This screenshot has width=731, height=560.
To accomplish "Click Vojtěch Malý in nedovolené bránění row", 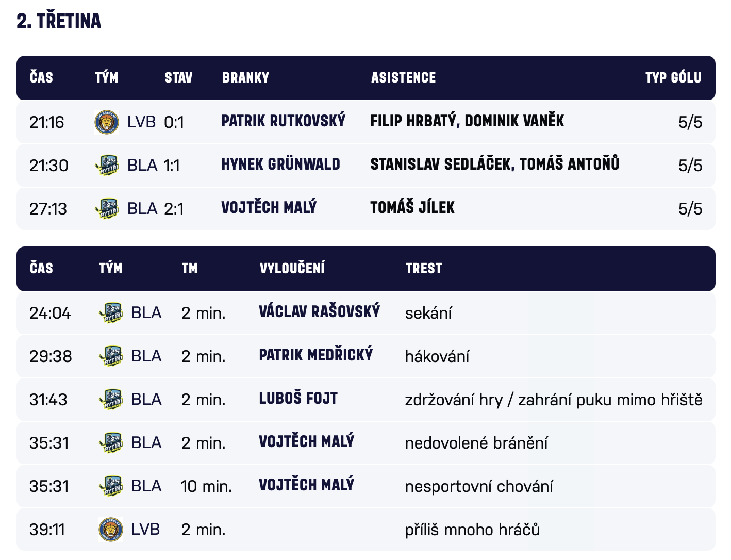I will 306,442.
